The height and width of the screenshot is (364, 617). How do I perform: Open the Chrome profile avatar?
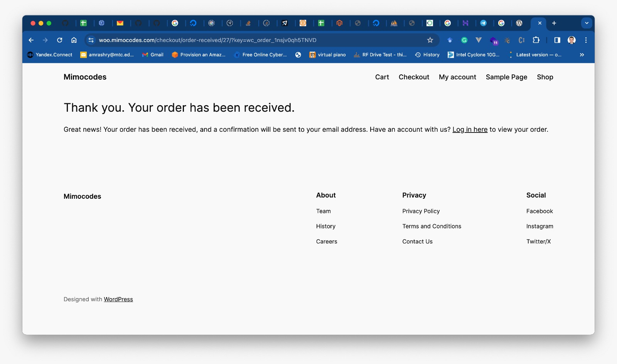pos(571,40)
